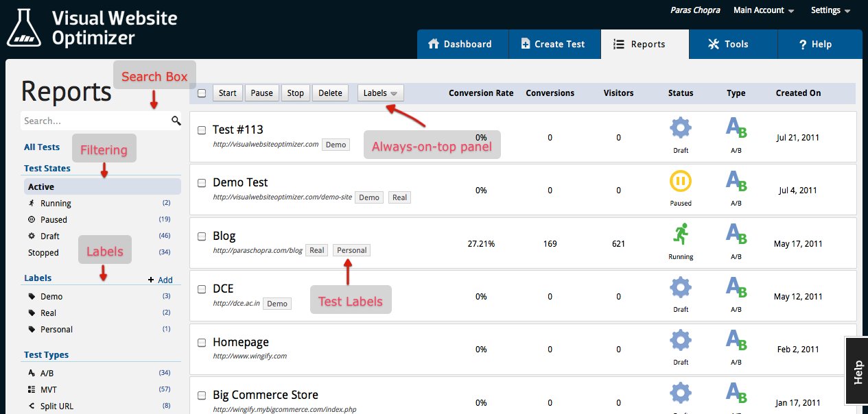Viewport: 868px width, 414px height.
Task: Click the '27.21%' conversion rate value
Action: (481, 243)
